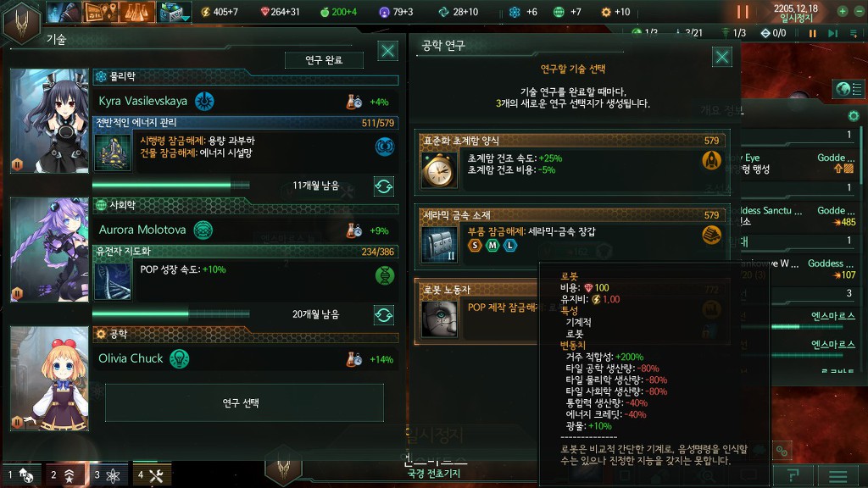Open the hamburger main menu at bottom right

[837, 475]
